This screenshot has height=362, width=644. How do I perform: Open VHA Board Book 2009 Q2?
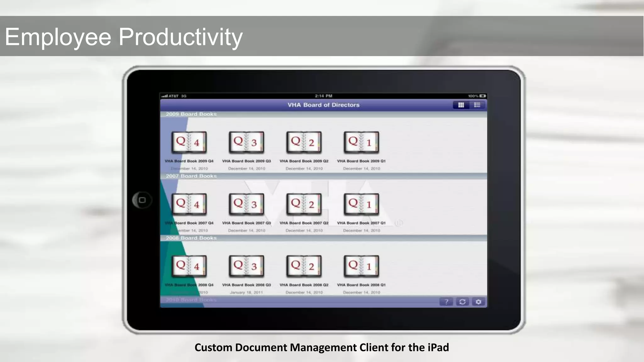click(304, 142)
